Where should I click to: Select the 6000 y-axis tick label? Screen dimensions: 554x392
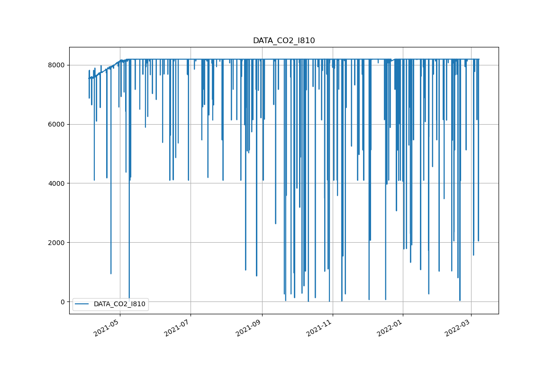pyautogui.click(x=57, y=124)
